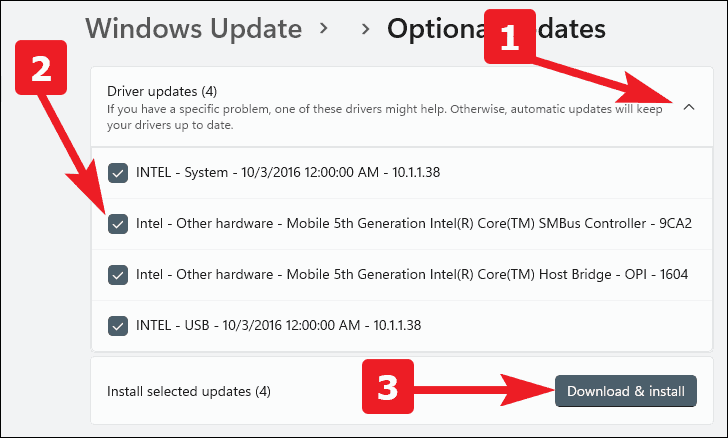Go back to Windows Update breadcrumb

pos(194,28)
